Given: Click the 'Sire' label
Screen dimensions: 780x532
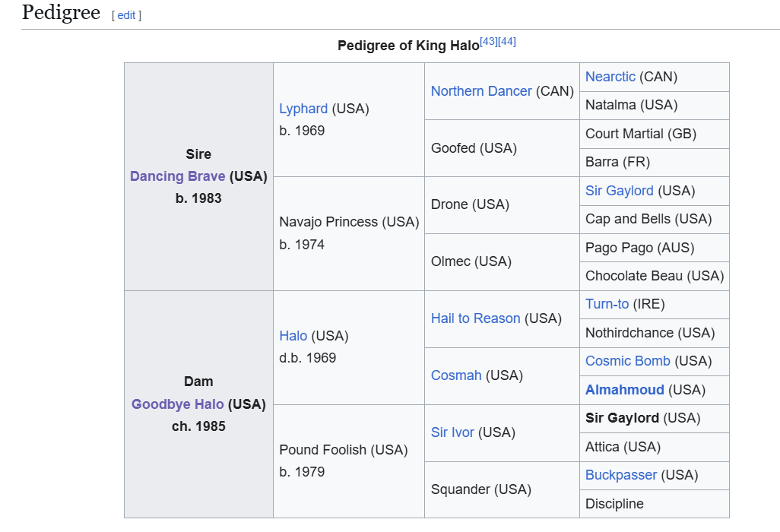Looking at the screenshot, I should pyautogui.click(x=198, y=154).
